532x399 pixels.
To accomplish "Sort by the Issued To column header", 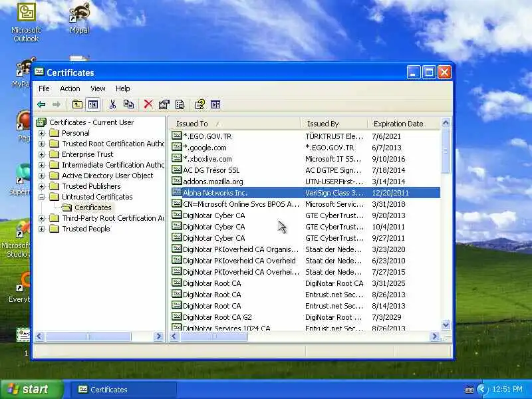I will tap(235, 124).
